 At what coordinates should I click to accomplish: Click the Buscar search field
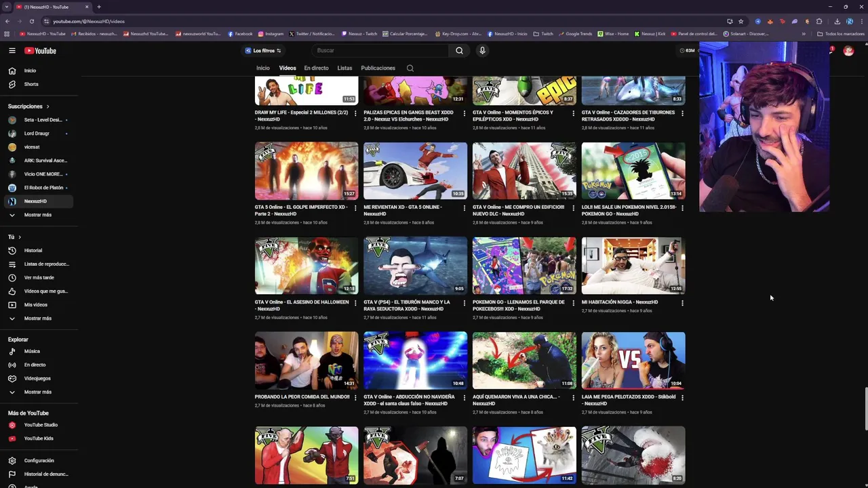pos(380,50)
